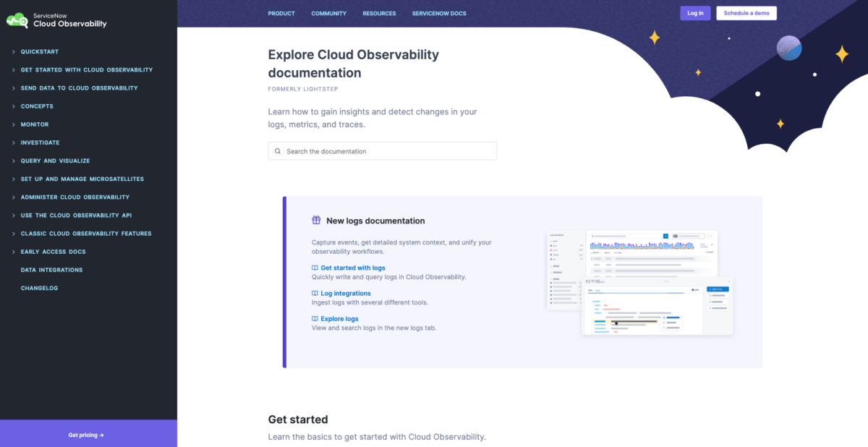Click the book icon next to Log integrations
This screenshot has width=868, height=447.
click(x=315, y=293)
